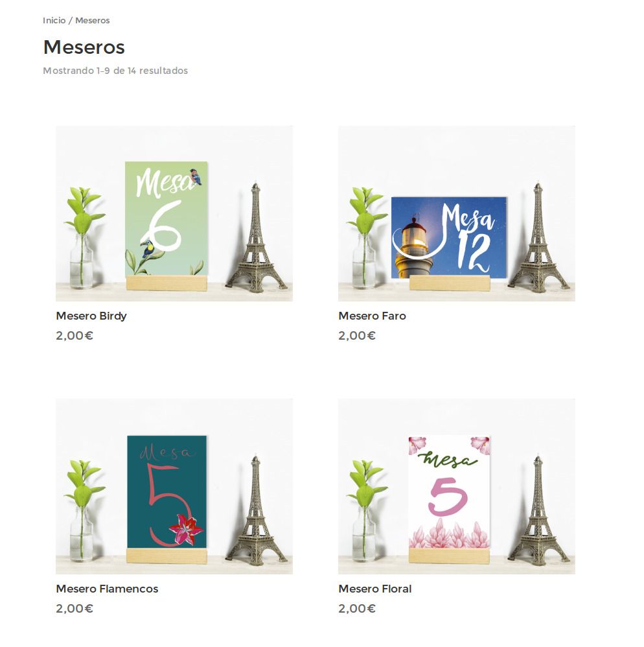Click the Mesero Floral product title
Screen dimensions: 644x647
click(x=374, y=589)
